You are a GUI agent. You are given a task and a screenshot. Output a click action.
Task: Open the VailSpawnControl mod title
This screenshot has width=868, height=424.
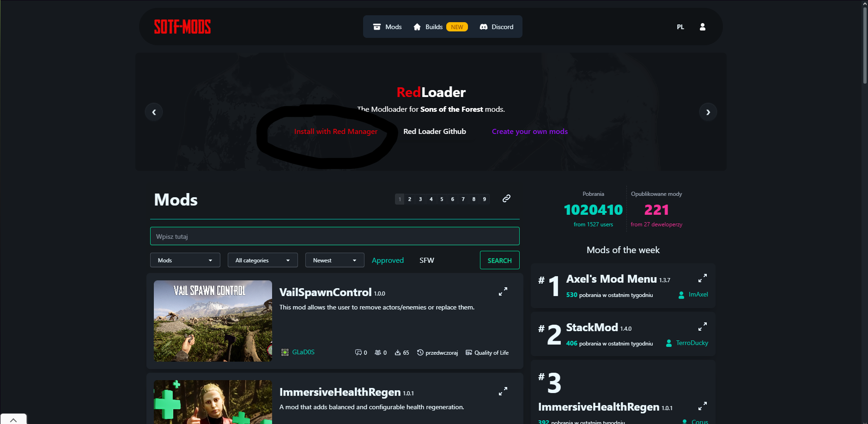pyautogui.click(x=325, y=292)
